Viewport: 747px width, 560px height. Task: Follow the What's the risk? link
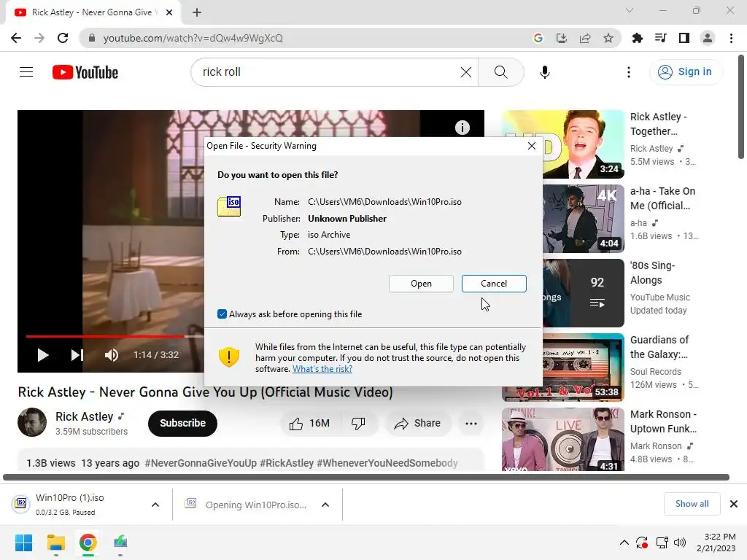tap(322, 368)
